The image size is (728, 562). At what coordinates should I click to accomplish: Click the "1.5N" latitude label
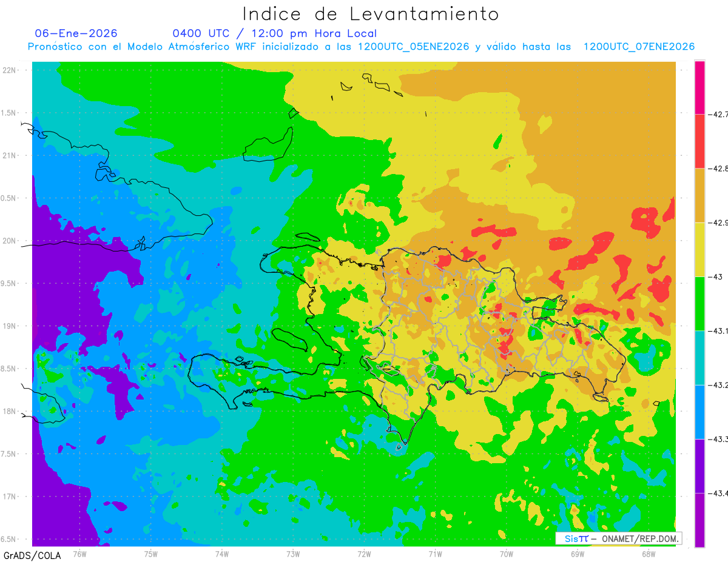[8, 113]
